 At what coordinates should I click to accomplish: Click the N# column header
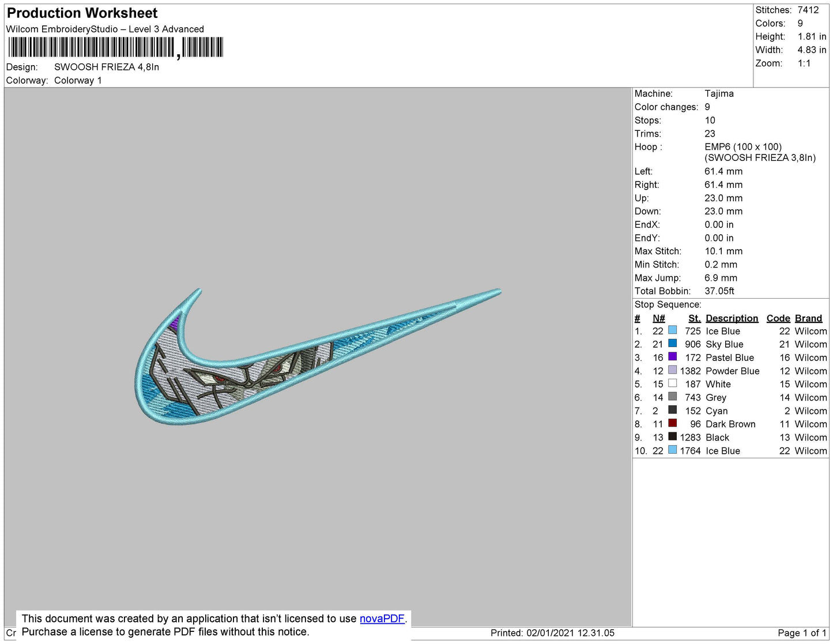[x=658, y=318]
